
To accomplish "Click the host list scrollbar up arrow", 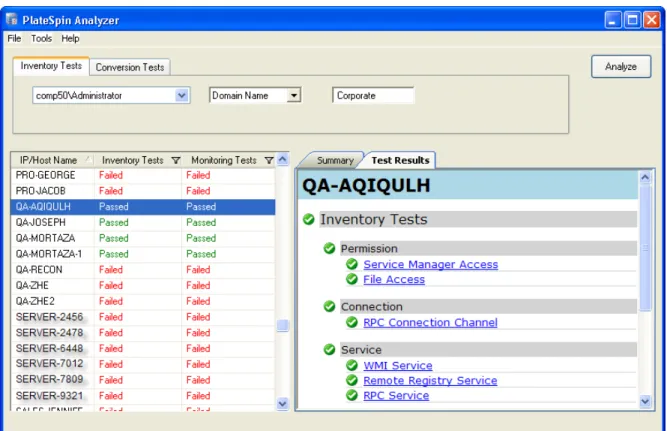I will pos(282,160).
